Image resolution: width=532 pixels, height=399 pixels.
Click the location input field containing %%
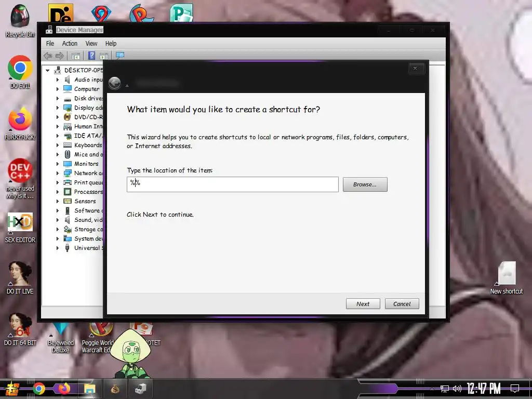232,184
